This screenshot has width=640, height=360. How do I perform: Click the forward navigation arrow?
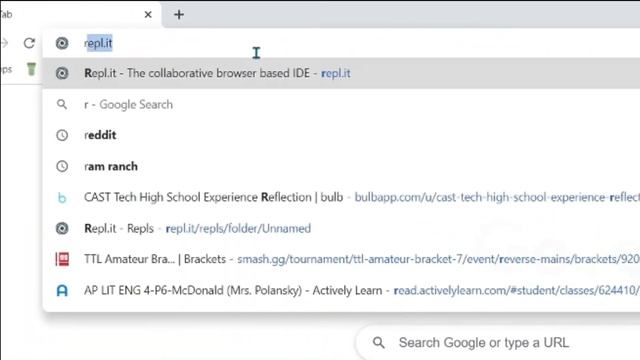4,42
